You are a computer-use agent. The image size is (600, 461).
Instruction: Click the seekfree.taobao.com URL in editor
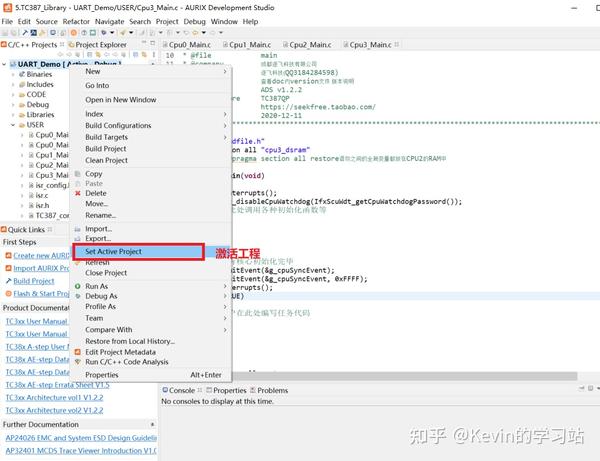coord(318,107)
